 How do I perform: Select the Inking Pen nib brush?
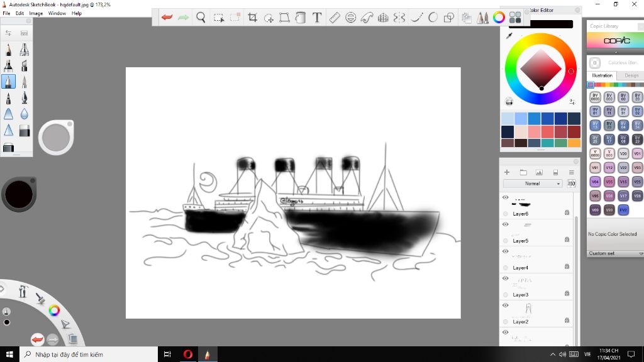tap(25, 97)
